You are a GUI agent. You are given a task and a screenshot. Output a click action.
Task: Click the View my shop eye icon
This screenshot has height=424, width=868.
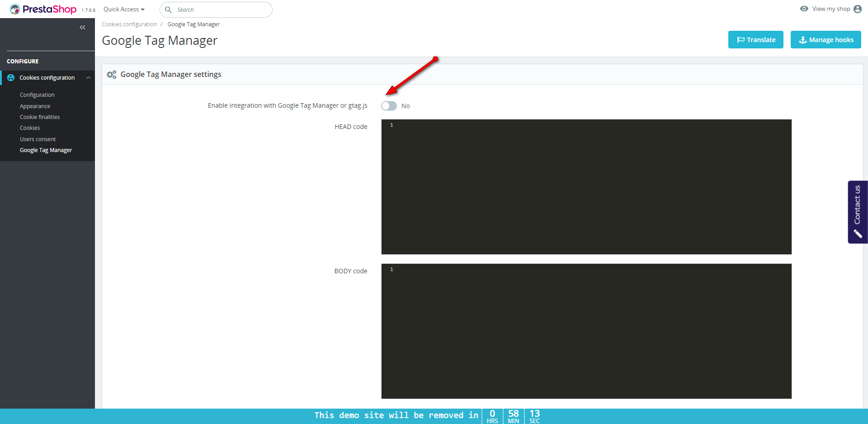[x=804, y=9]
